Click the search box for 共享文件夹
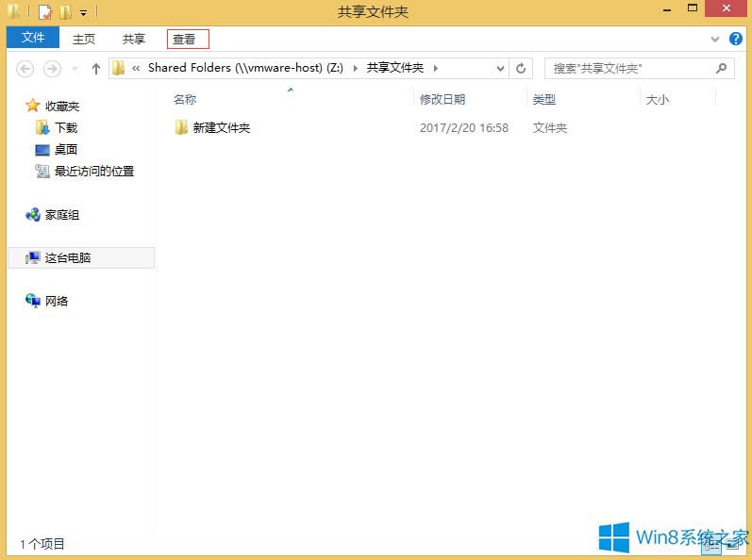 pyautogui.click(x=627, y=69)
